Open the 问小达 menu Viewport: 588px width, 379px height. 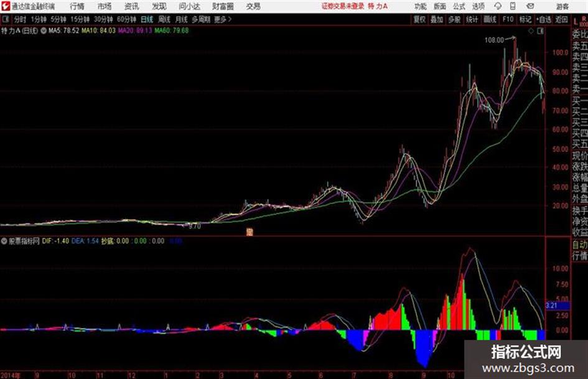(x=189, y=6)
